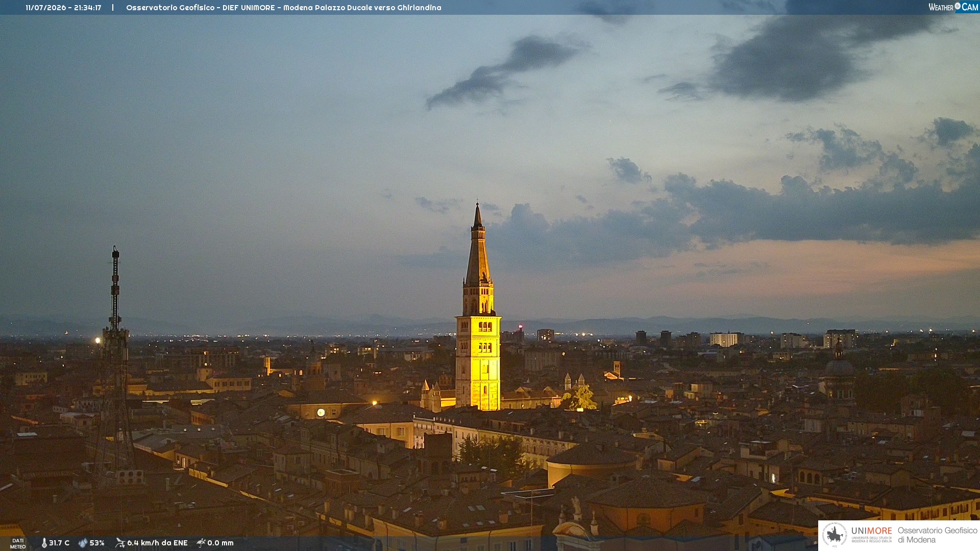The image size is (980, 551).
Task: Click the UNIMORE wordmark text
Action: 872,531
